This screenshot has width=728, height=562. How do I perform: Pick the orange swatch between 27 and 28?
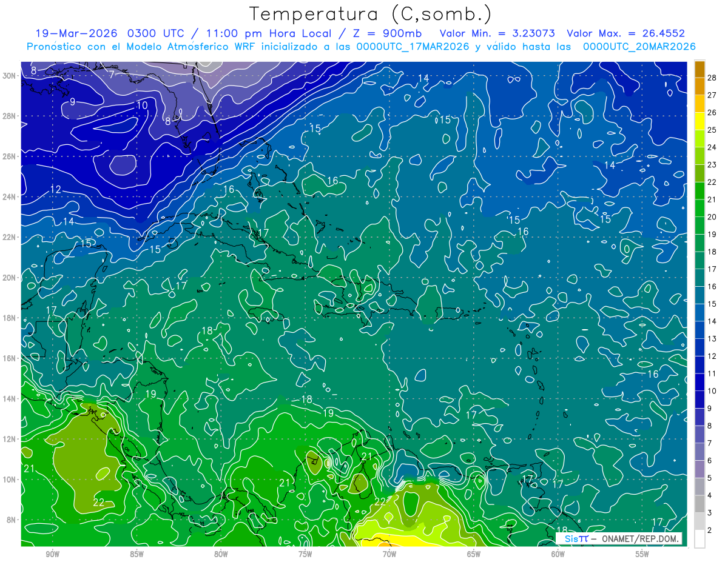(699, 87)
